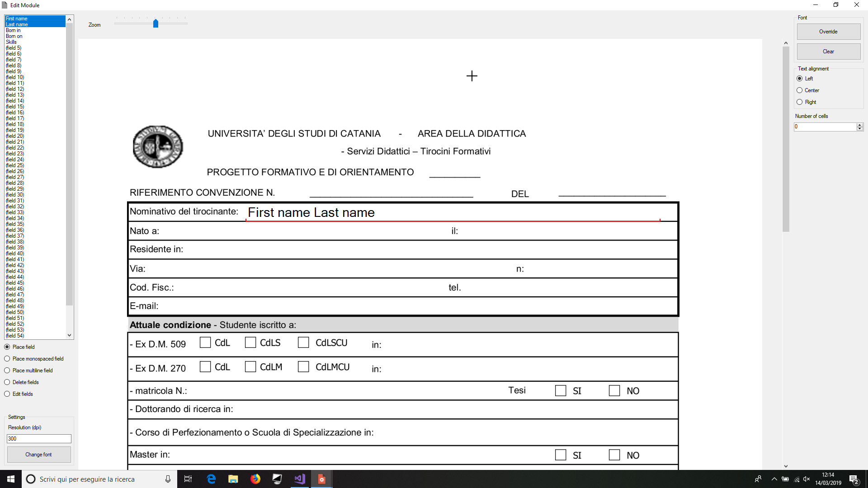Click the Resolution dpi input field
This screenshot has width=868, height=488.
tap(39, 439)
